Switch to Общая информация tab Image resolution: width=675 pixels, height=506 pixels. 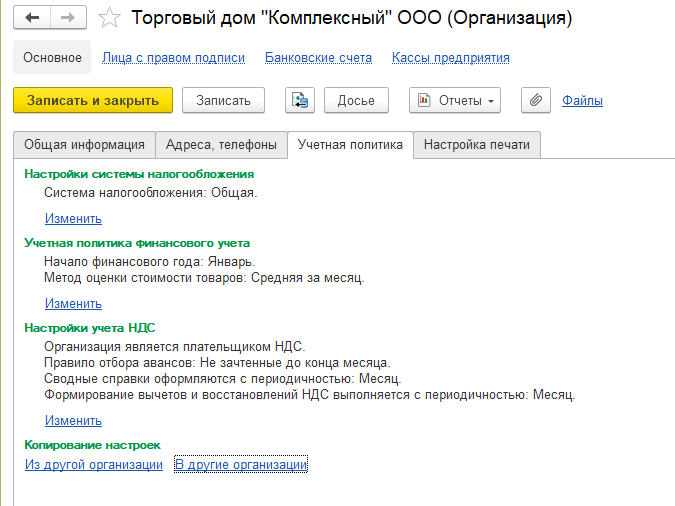pyautogui.click(x=84, y=145)
